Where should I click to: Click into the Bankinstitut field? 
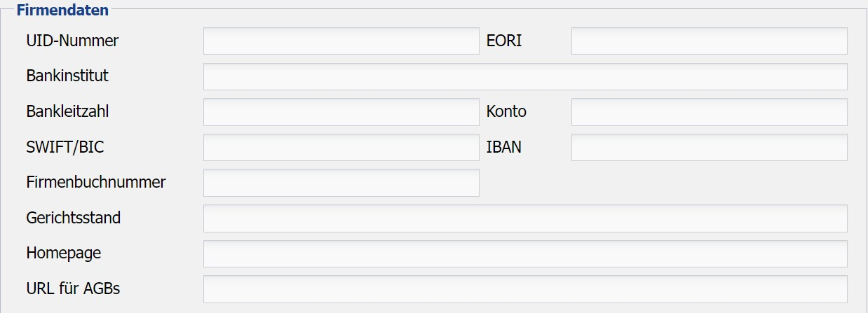point(524,77)
